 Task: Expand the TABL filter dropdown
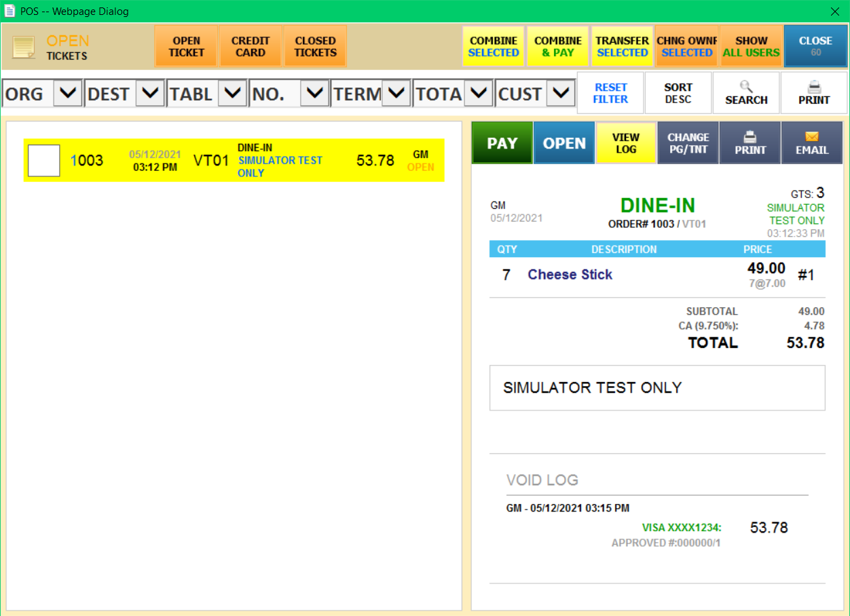232,93
